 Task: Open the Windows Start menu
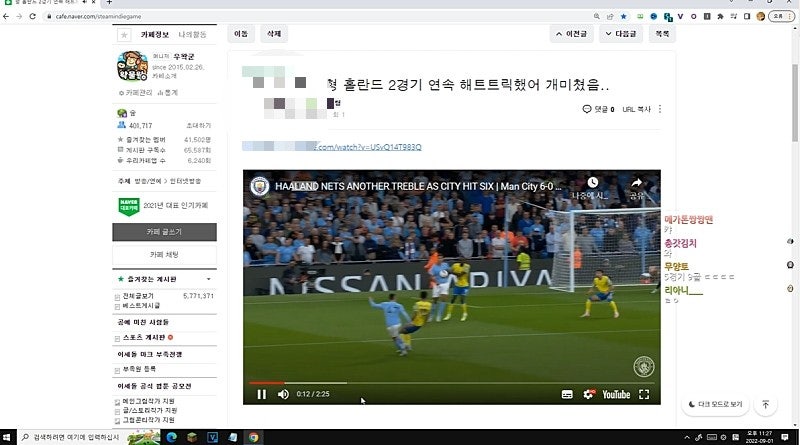(x=7, y=437)
